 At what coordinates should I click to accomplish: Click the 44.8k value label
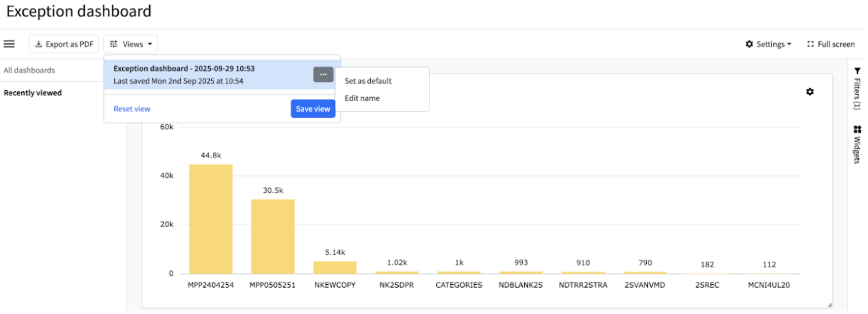pos(211,155)
